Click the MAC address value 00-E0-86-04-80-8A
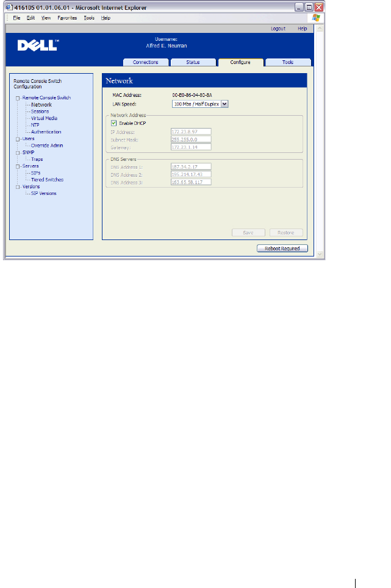391x588 pixels. click(x=192, y=95)
